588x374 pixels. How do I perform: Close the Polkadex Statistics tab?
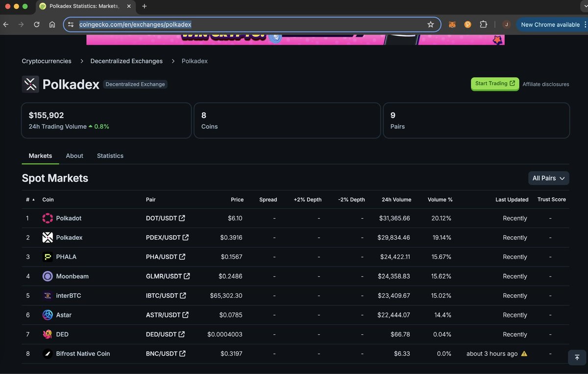129,6
